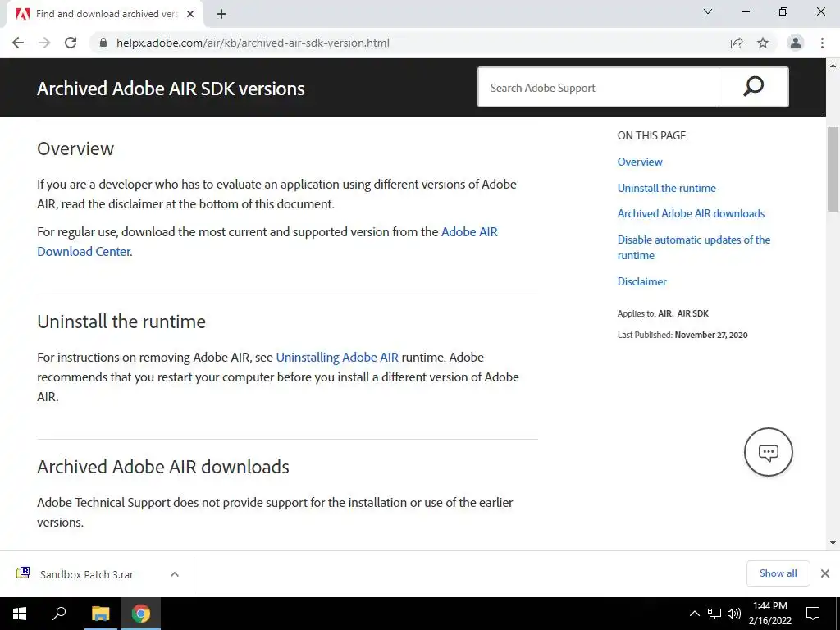Open File Explorer from taskbar
This screenshot has width=840, height=630.
(x=100, y=614)
